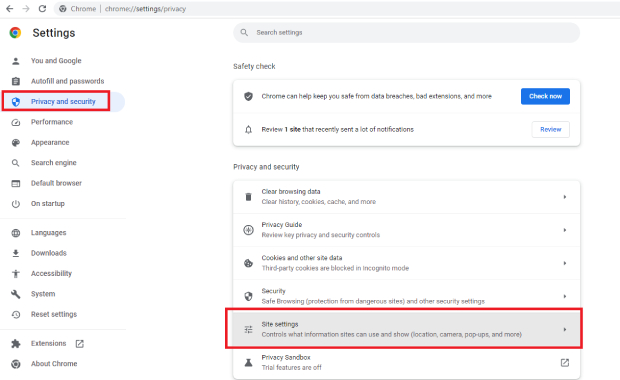Reload the page with refresh icon
This screenshot has width=620, height=380.
[x=42, y=9]
